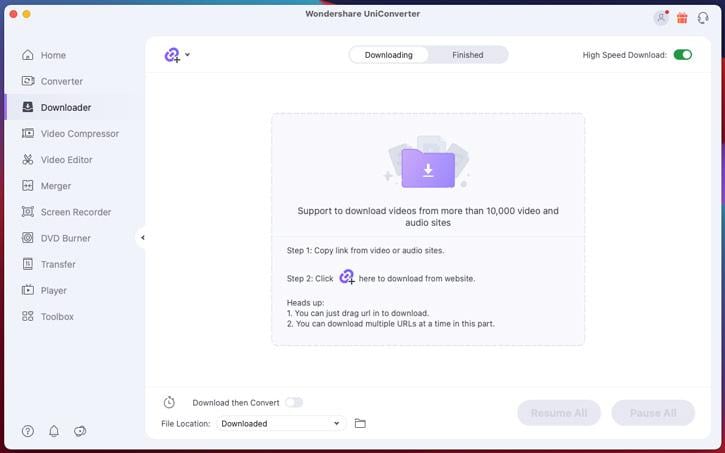Toggle the High Speed Download switch
The height and width of the screenshot is (453, 725).
point(682,55)
